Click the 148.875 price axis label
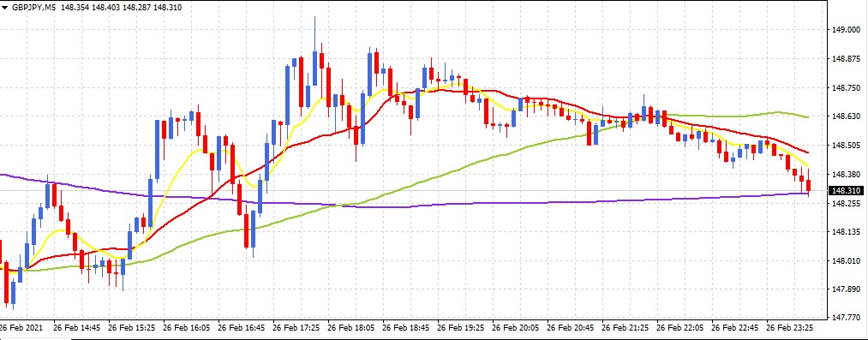This screenshot has width=868, height=340. [846, 58]
